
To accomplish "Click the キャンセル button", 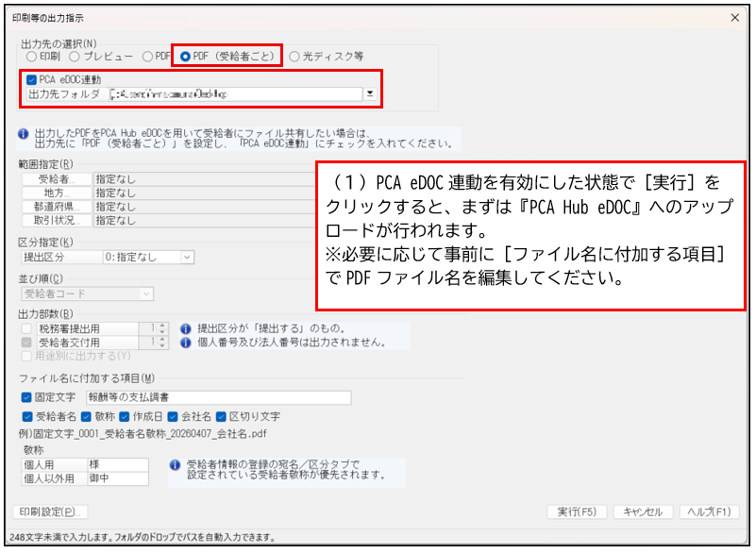I will (643, 512).
